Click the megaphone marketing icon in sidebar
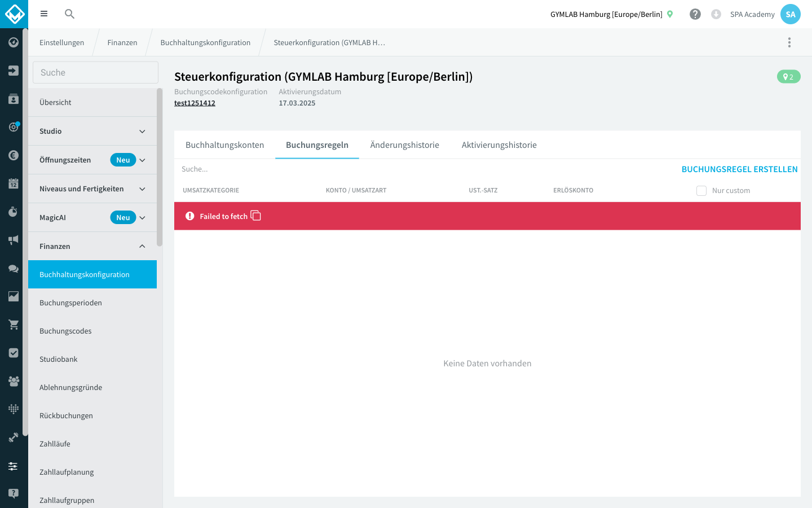The height and width of the screenshot is (508, 812). coord(14,240)
